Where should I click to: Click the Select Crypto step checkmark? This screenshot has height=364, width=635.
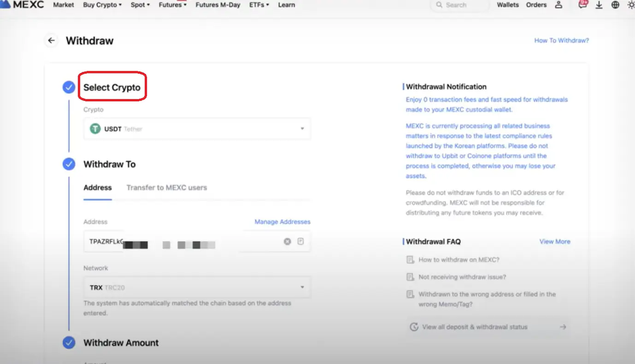69,87
